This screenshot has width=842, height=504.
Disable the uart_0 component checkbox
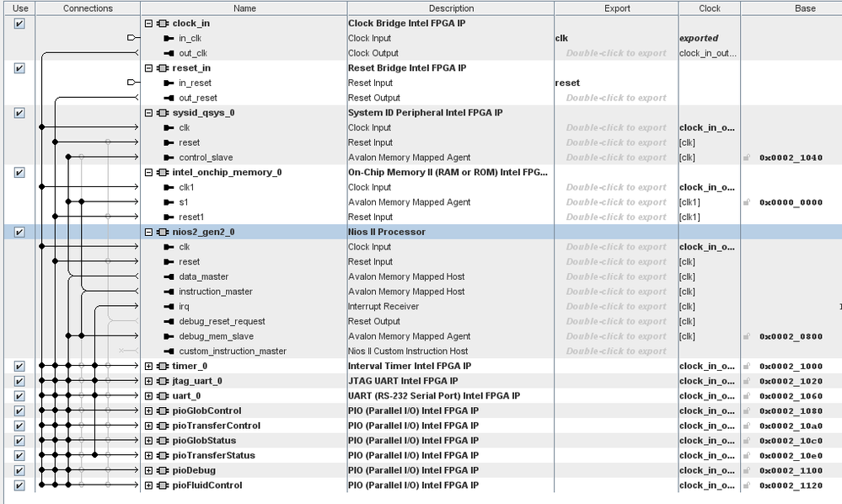pyautogui.click(x=19, y=395)
